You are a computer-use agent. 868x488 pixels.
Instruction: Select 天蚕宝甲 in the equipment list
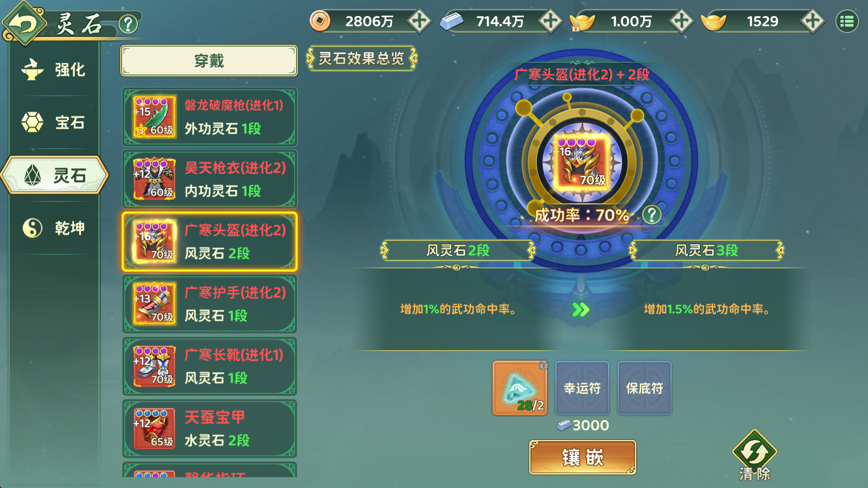(209, 428)
